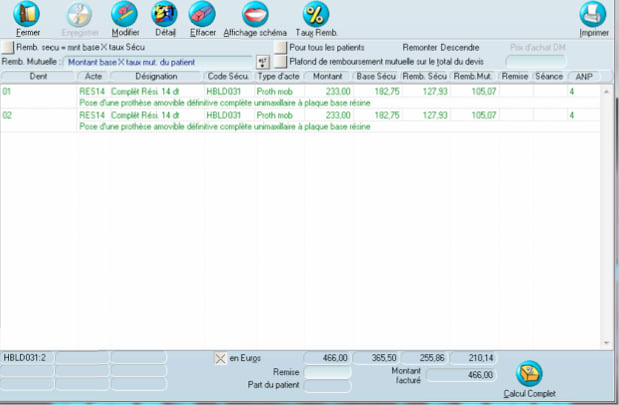Check 'Plafond de remboursement mutuelle' option

[281, 61]
